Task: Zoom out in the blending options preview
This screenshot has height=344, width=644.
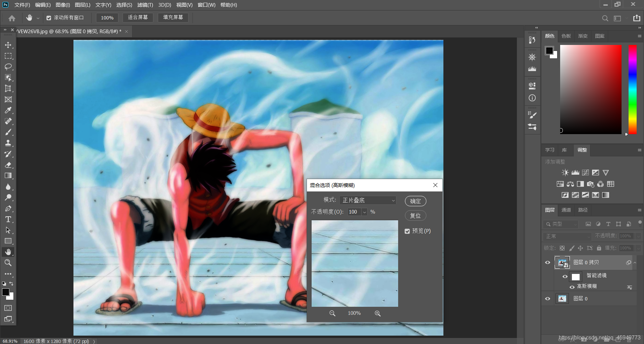Action: [x=332, y=313]
